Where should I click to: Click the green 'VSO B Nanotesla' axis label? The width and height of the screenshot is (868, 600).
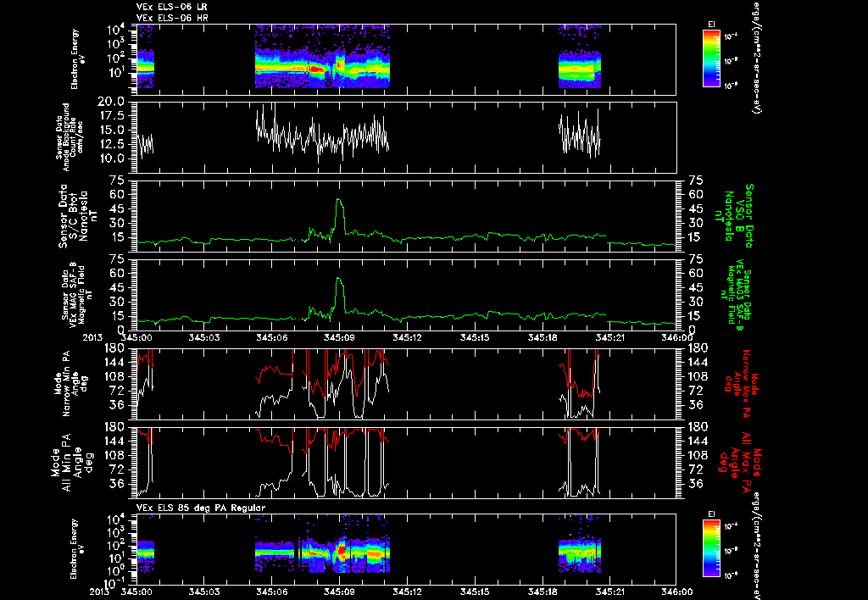734,216
